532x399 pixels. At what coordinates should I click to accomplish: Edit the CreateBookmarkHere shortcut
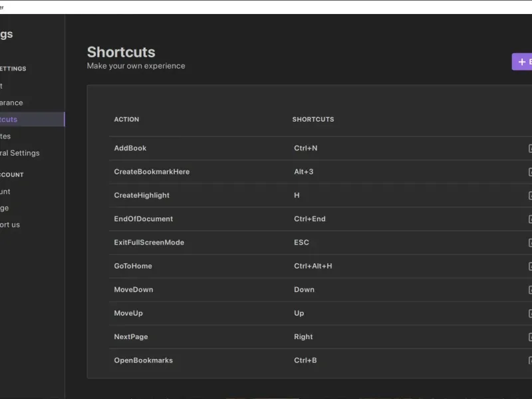530,172
